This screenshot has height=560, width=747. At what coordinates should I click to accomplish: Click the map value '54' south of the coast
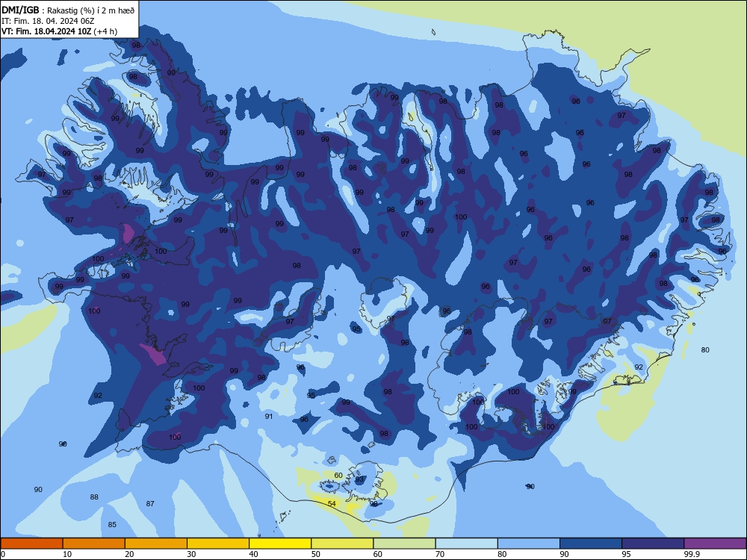pos(332,503)
